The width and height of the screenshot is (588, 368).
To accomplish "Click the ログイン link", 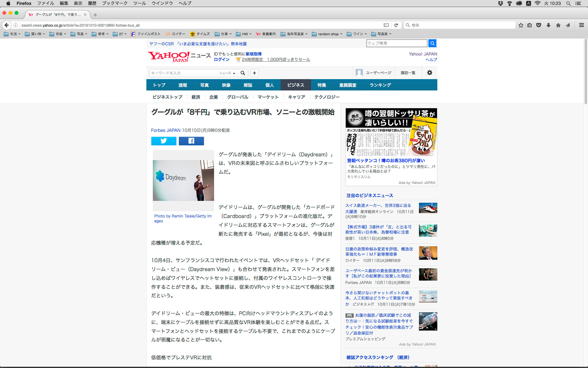I will pos(221,59).
